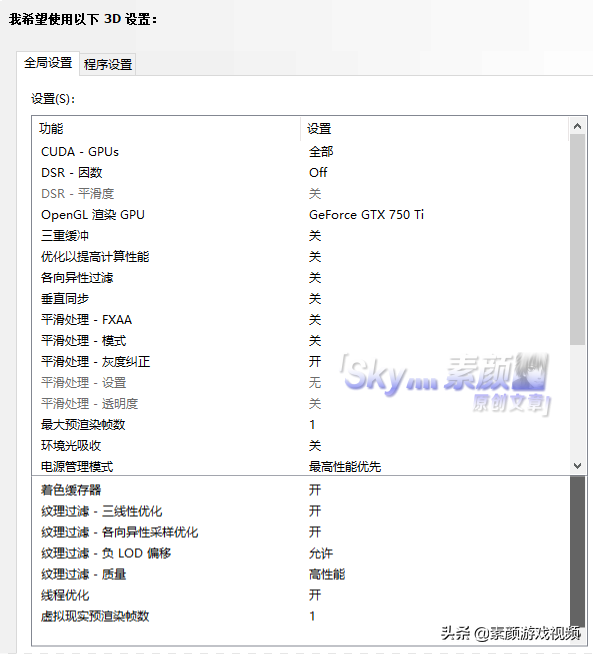This screenshot has height=654, width=593.
Task: Click the 开 value for 灰度纠正
Action: [x=315, y=362]
